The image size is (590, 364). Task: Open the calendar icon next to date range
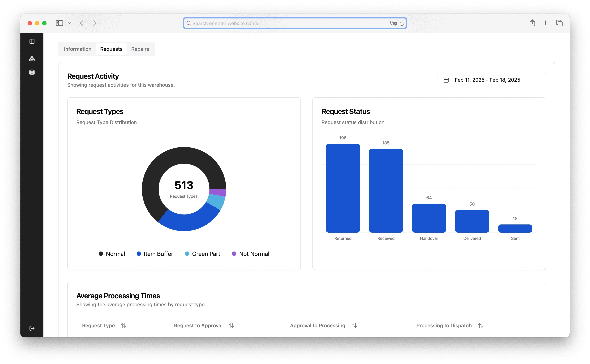pyautogui.click(x=446, y=80)
